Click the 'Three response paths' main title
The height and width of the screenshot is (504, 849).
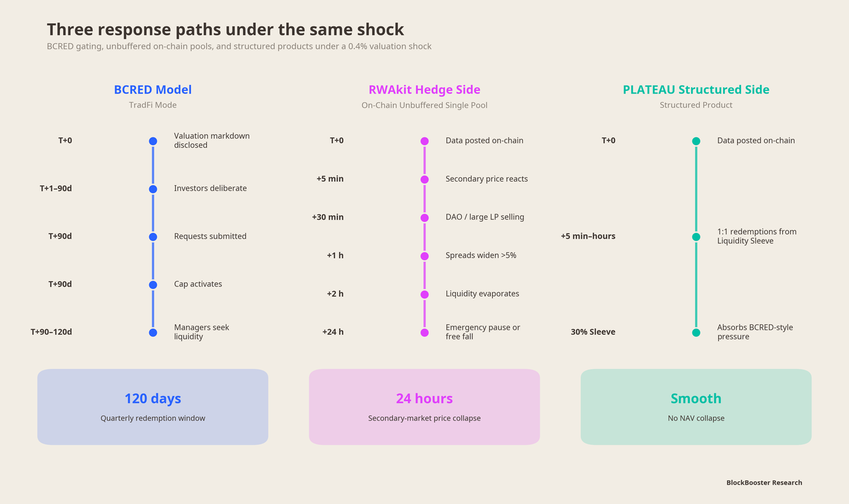pos(226,30)
